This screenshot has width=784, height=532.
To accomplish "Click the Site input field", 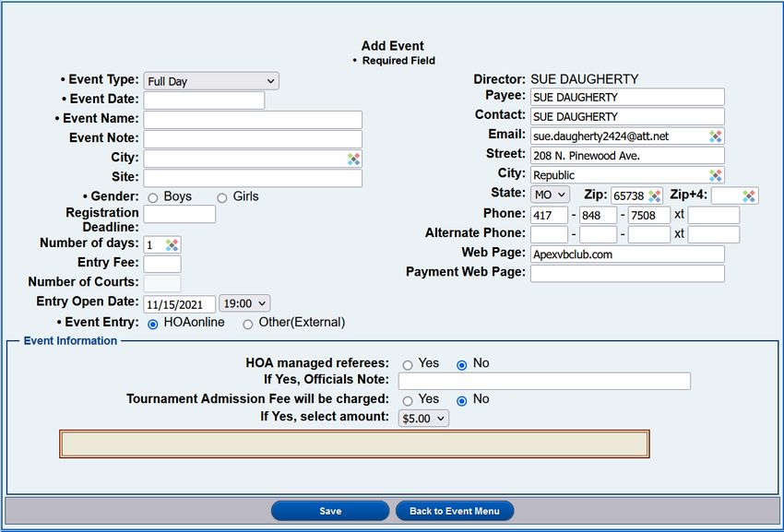I will [253, 178].
